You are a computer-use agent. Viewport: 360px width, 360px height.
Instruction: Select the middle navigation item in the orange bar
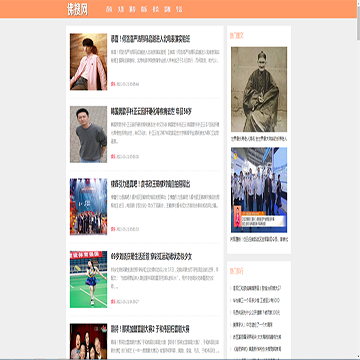(x=144, y=9)
